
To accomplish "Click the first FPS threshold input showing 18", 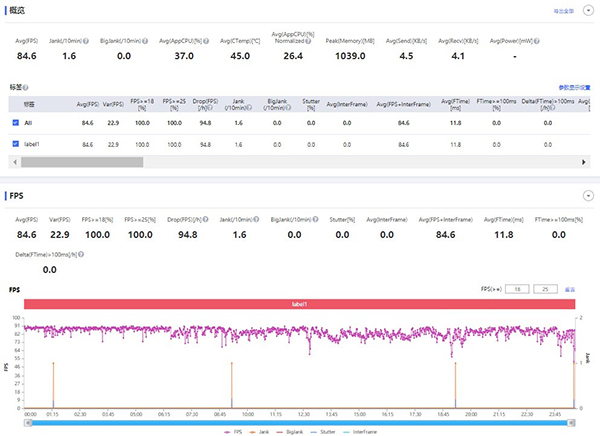I will 516,288.
